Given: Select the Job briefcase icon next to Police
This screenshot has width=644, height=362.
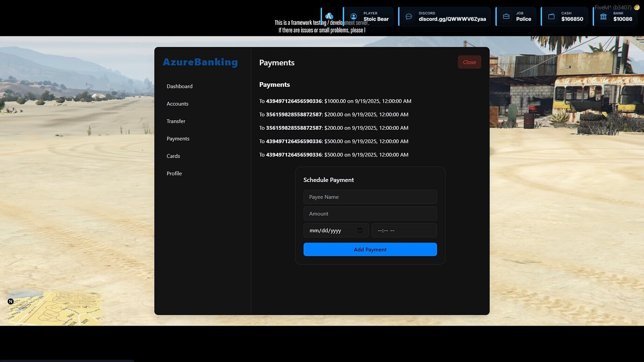Looking at the screenshot, I should (x=506, y=16).
